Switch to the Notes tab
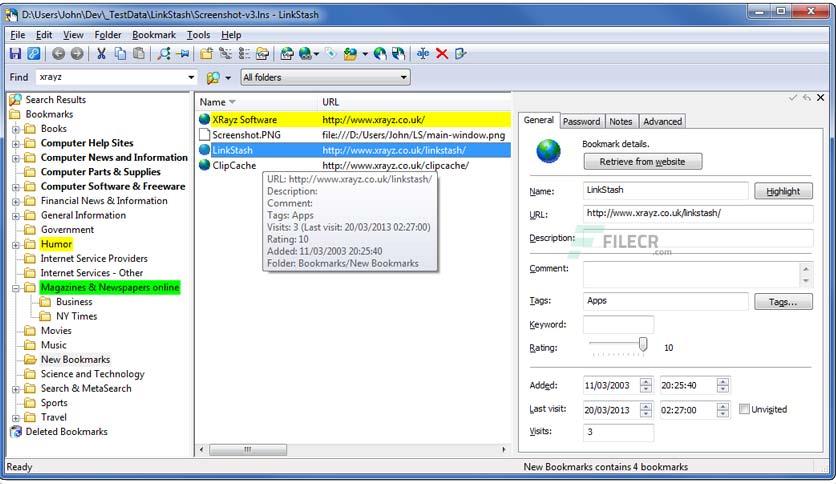 click(621, 122)
